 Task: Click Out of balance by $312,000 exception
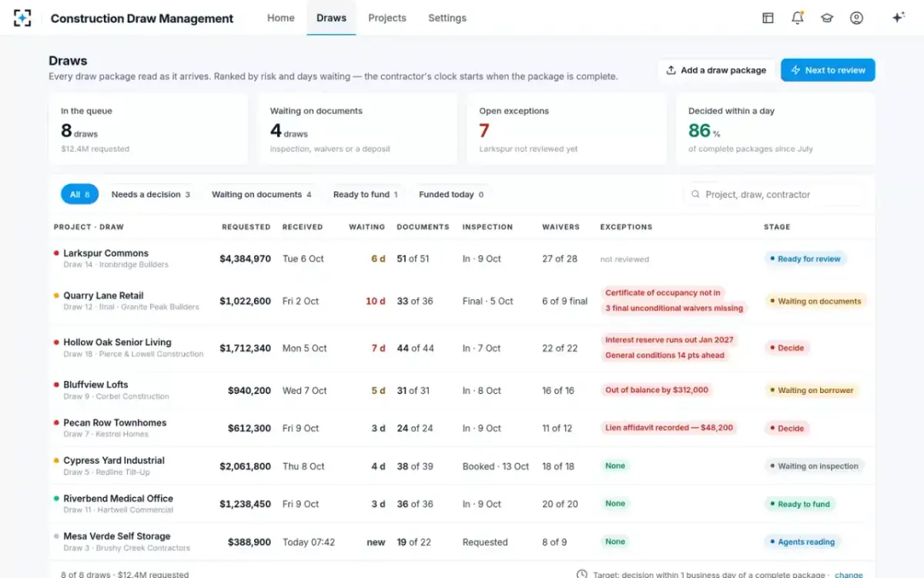657,390
